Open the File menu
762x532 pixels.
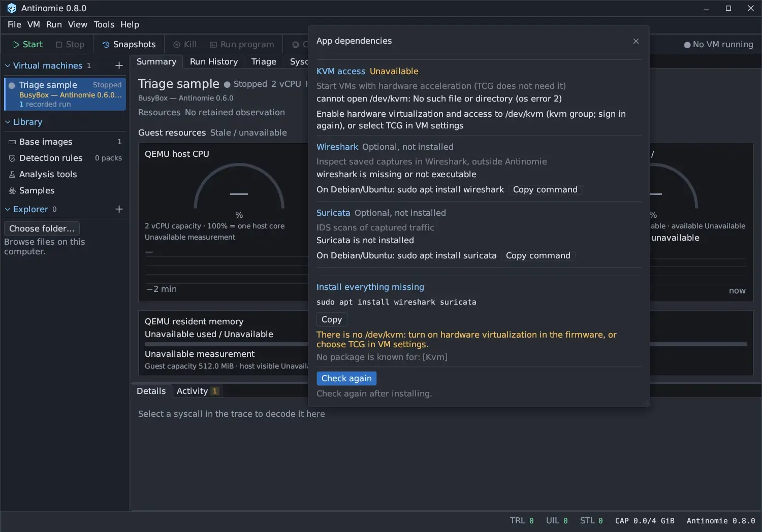tap(14, 24)
